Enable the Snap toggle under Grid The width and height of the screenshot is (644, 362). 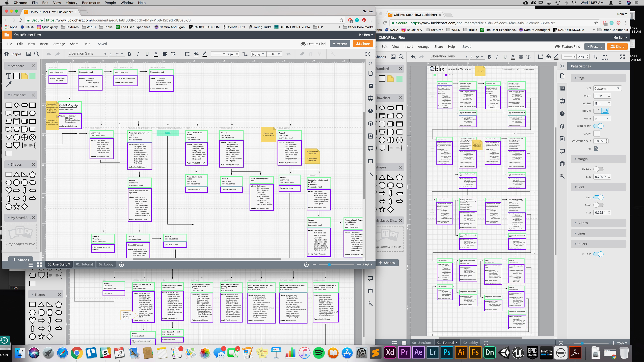pyautogui.click(x=599, y=205)
